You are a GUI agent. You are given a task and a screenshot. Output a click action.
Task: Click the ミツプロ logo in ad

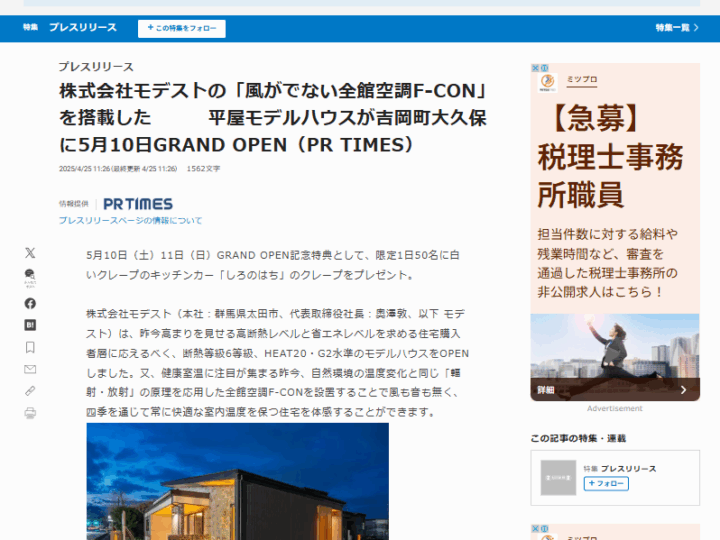click(547, 83)
